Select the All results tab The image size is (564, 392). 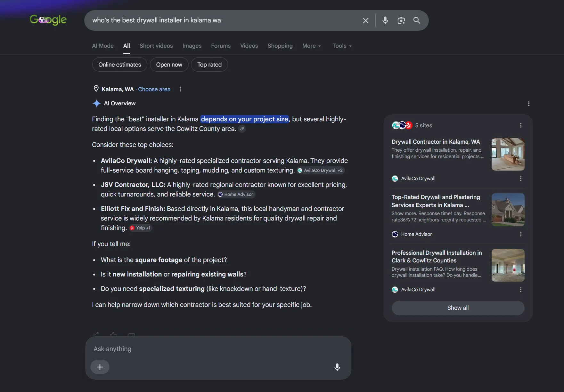click(127, 46)
